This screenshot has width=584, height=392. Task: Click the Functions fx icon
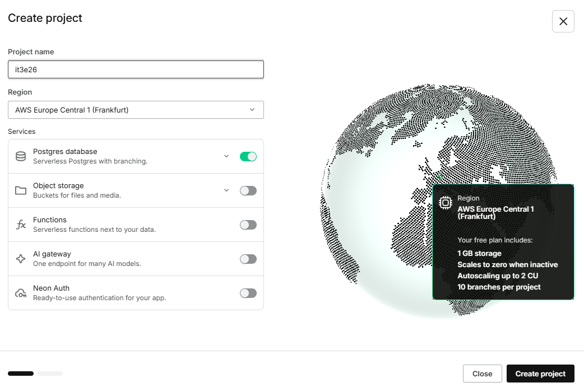pyautogui.click(x=21, y=225)
